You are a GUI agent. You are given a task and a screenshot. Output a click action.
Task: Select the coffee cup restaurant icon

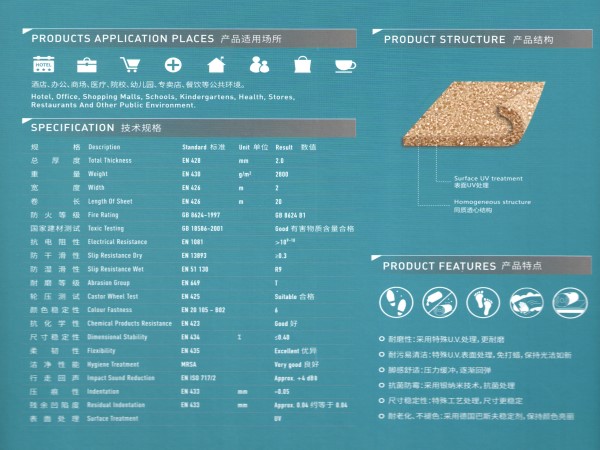345,66
